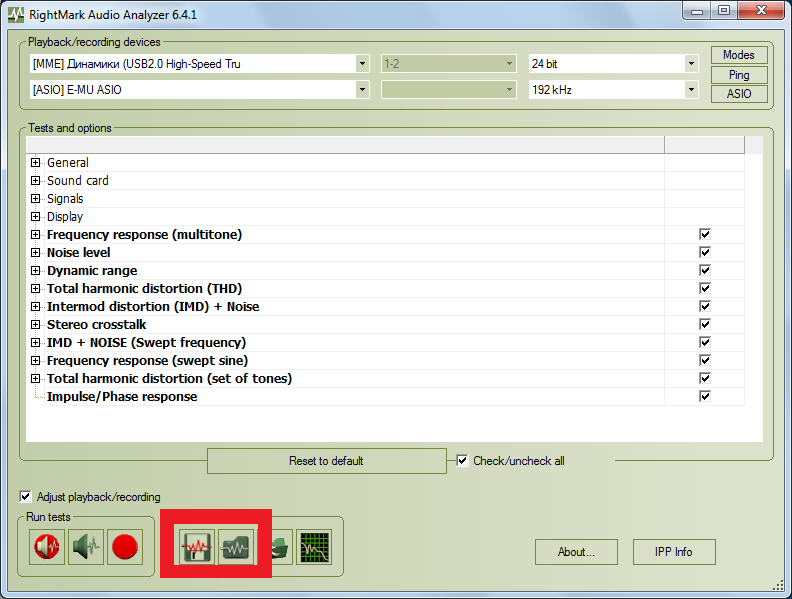Select the General row label

click(x=68, y=163)
